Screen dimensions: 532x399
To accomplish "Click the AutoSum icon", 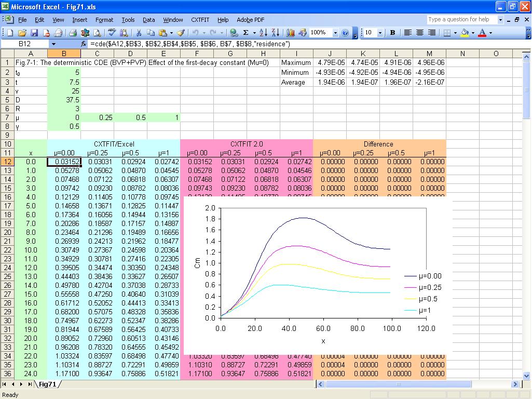I will [247, 32].
